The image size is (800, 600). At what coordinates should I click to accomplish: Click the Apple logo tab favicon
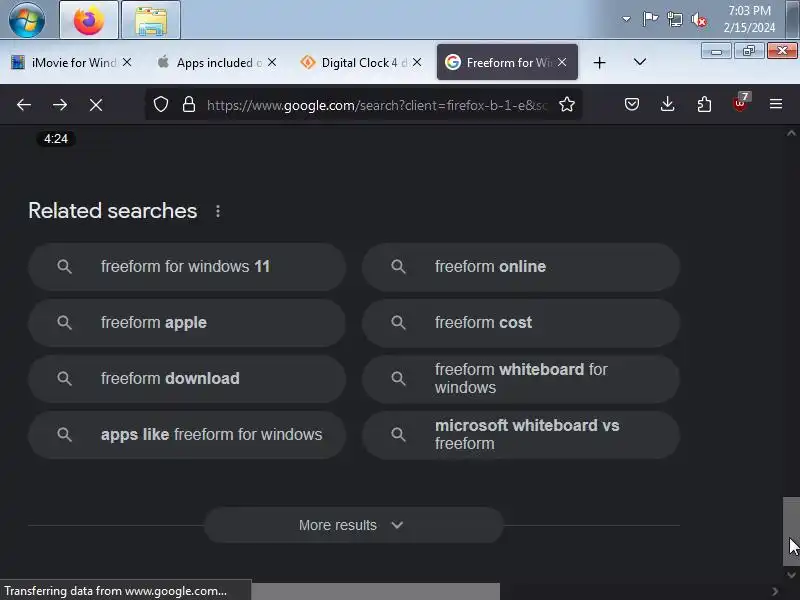163,62
